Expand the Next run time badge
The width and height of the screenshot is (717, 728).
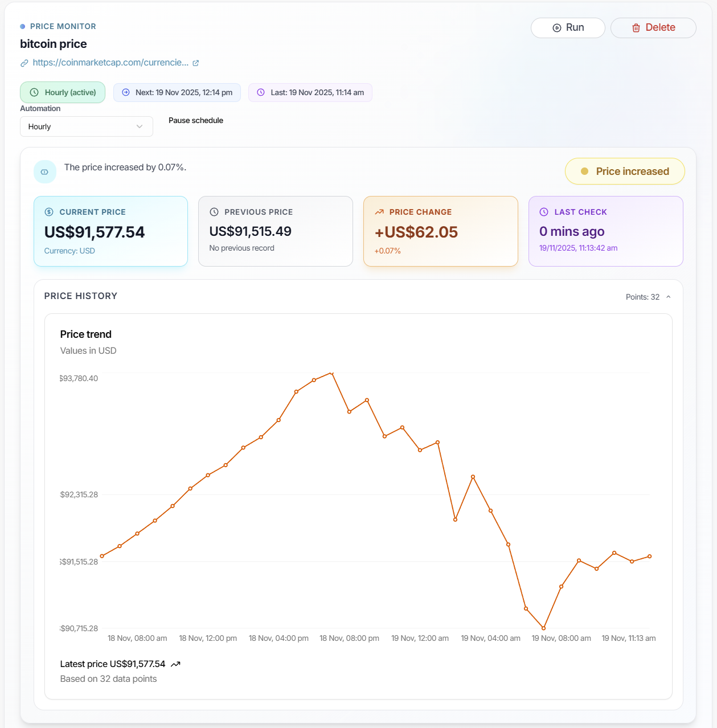(177, 92)
